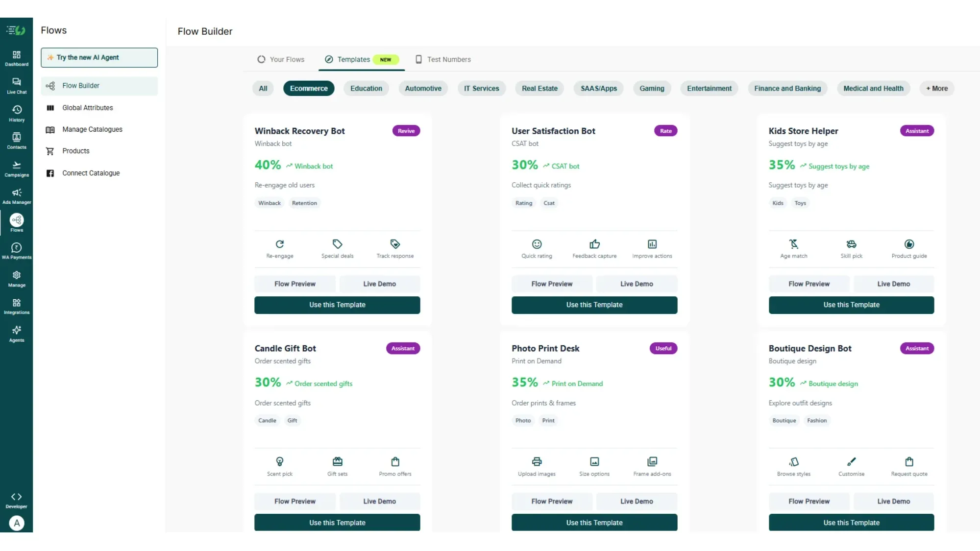Open the Developer icon at sidebar bottom
The height and width of the screenshot is (551, 980).
pyautogui.click(x=17, y=501)
